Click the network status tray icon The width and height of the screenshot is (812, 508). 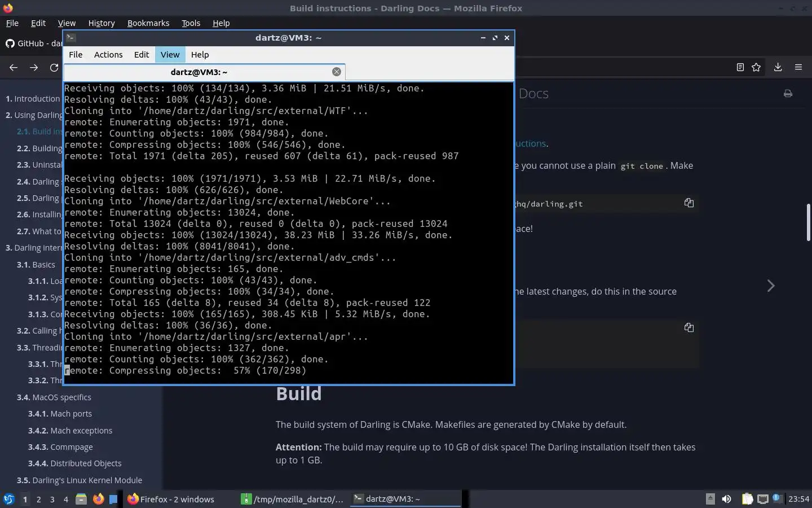pos(762,499)
